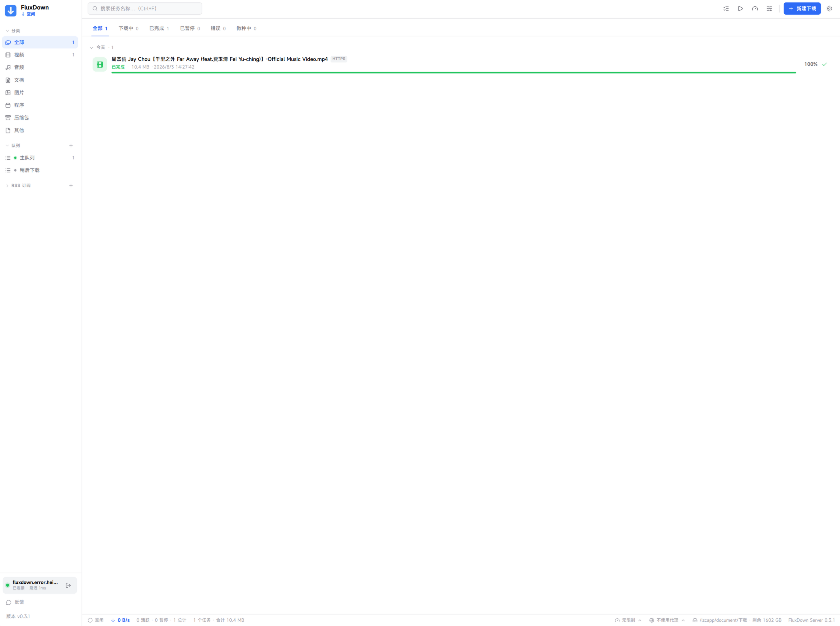This screenshot has width=840, height=626.
Task: Click the download progress bar of the mp4 task
Action: [454, 73]
